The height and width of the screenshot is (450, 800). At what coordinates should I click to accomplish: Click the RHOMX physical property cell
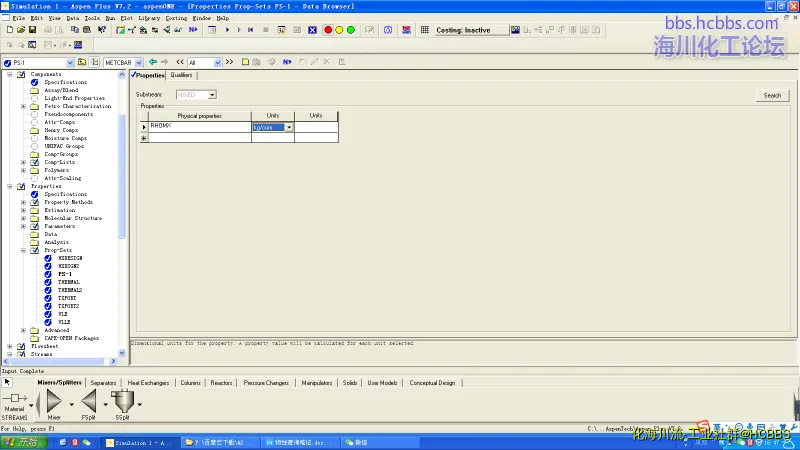(x=199, y=127)
